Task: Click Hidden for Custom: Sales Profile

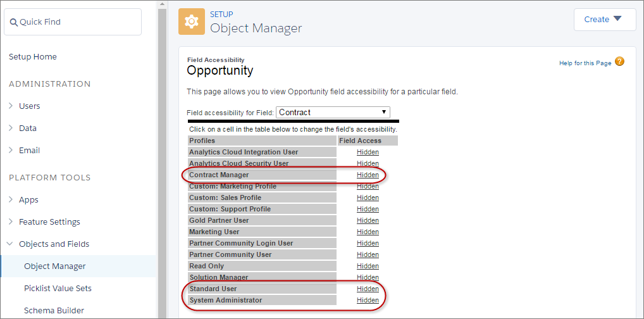Action: point(368,197)
